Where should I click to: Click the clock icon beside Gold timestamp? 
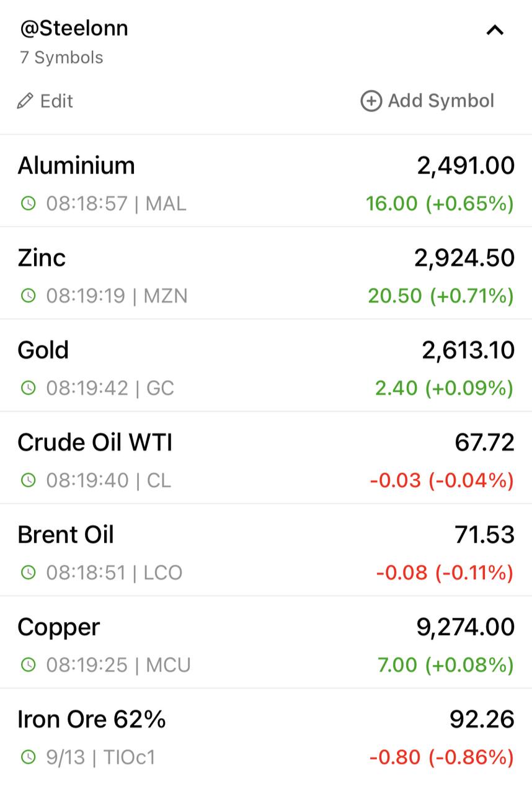click(29, 388)
